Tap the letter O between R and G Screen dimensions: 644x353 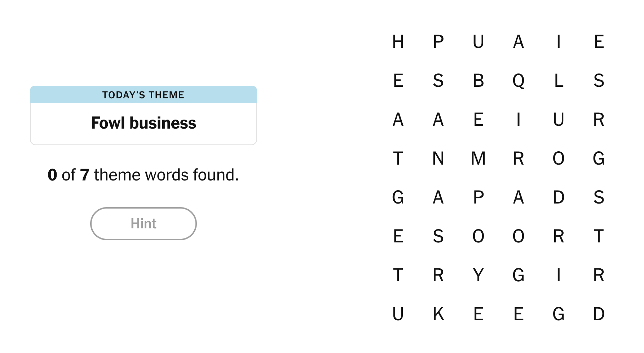tap(559, 158)
